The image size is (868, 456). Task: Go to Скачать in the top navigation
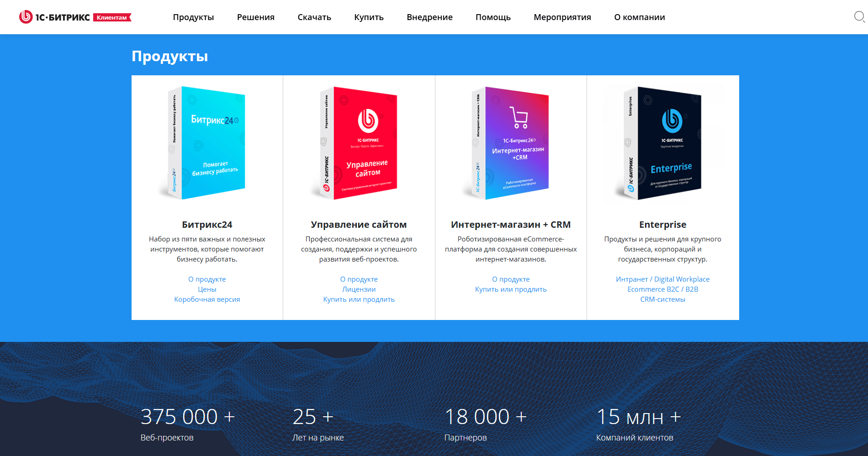point(314,17)
